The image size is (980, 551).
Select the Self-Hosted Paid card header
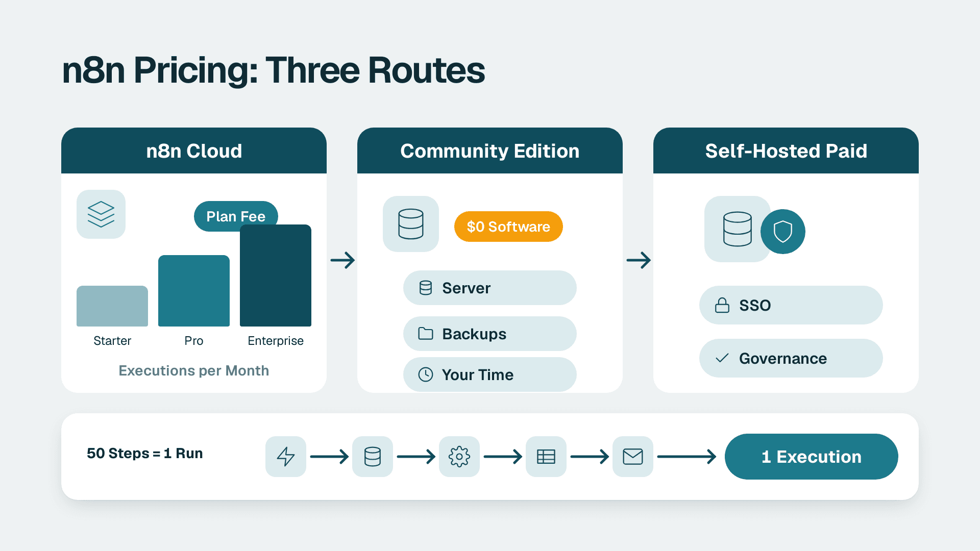click(786, 151)
